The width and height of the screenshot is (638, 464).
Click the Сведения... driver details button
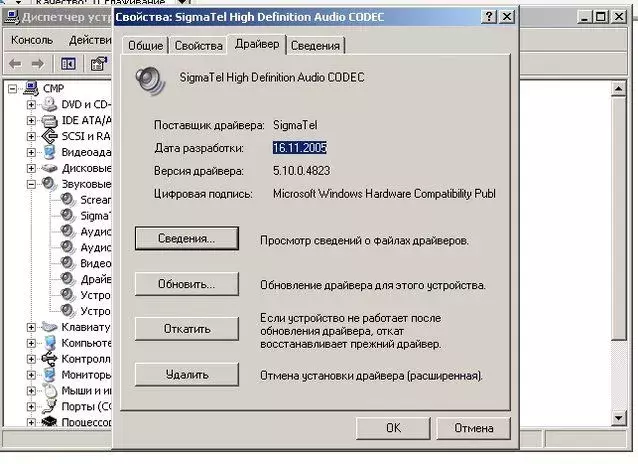187,238
